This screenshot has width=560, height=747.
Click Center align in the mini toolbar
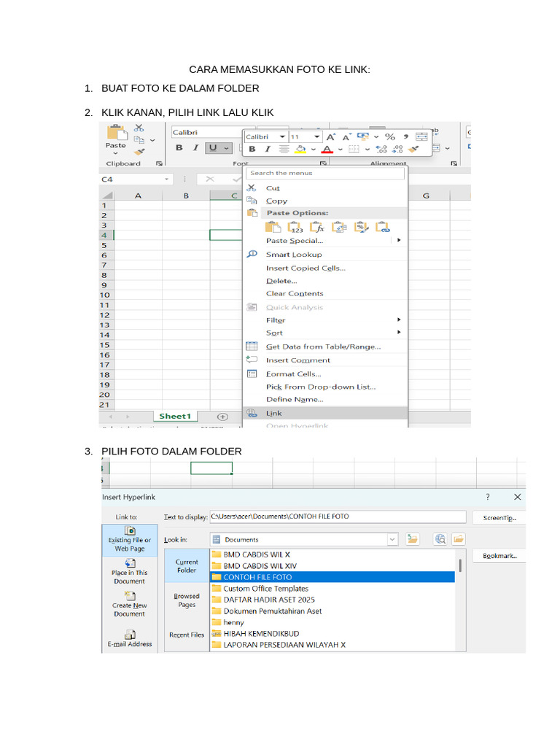[x=284, y=149]
